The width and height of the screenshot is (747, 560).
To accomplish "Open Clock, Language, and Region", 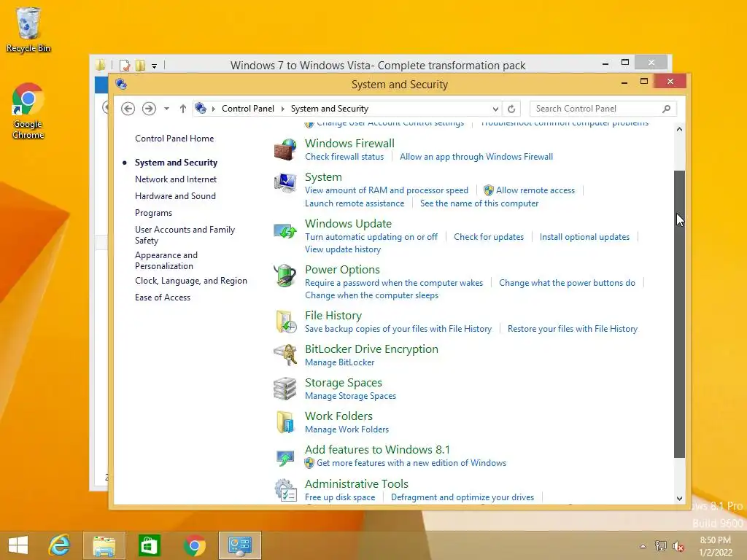I will (191, 281).
